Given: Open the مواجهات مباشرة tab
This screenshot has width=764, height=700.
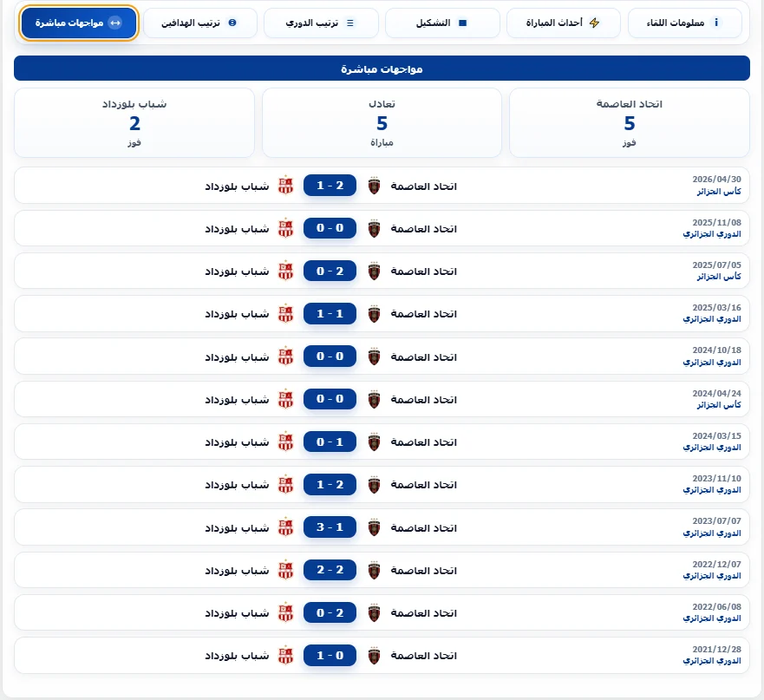Looking at the screenshot, I should click(79, 23).
